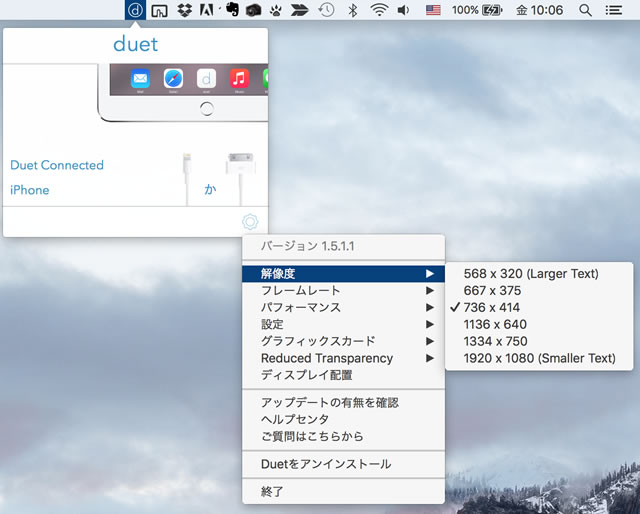Open the Evernote elephant menu bar icon

click(232, 10)
